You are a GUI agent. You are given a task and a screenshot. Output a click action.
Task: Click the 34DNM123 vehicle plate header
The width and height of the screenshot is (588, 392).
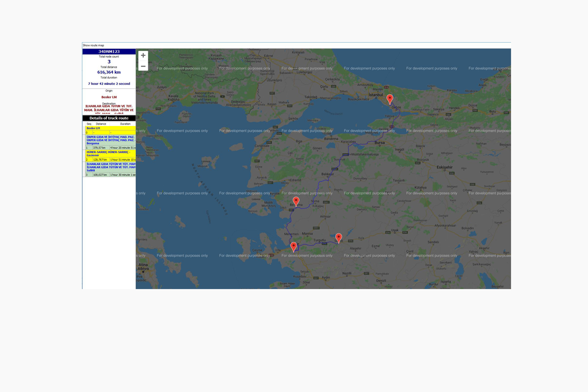pyautogui.click(x=108, y=51)
